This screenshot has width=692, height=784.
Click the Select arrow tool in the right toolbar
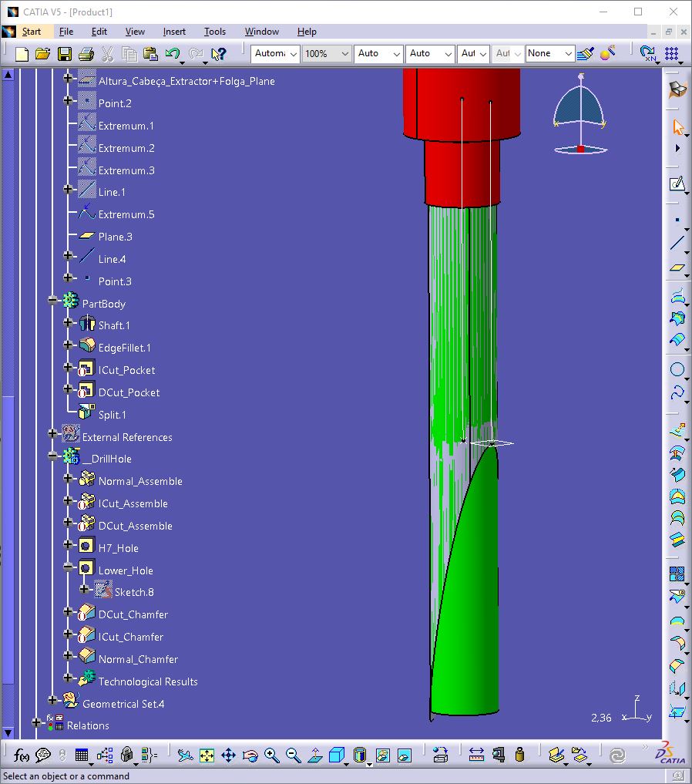(677, 127)
